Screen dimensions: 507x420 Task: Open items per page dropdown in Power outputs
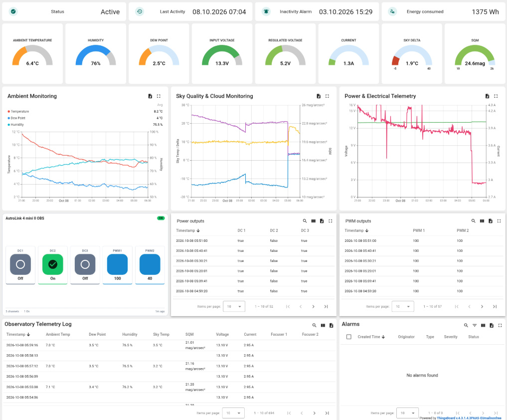point(234,306)
